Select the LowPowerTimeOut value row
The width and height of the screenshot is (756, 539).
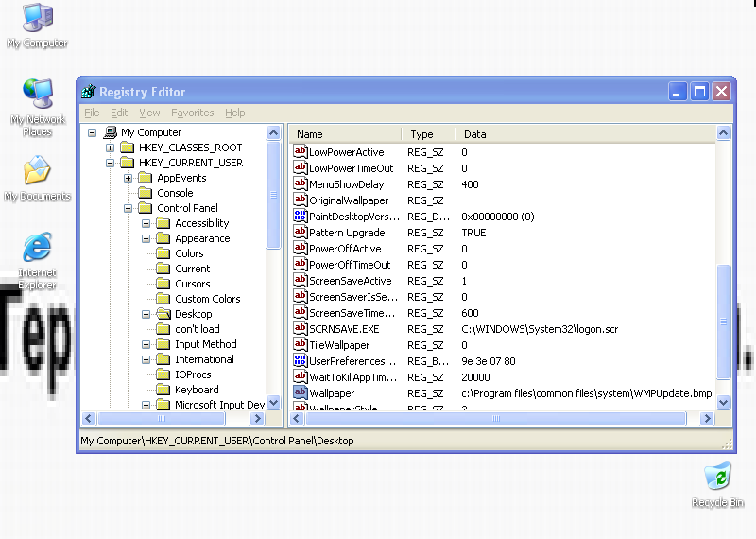tap(503, 168)
